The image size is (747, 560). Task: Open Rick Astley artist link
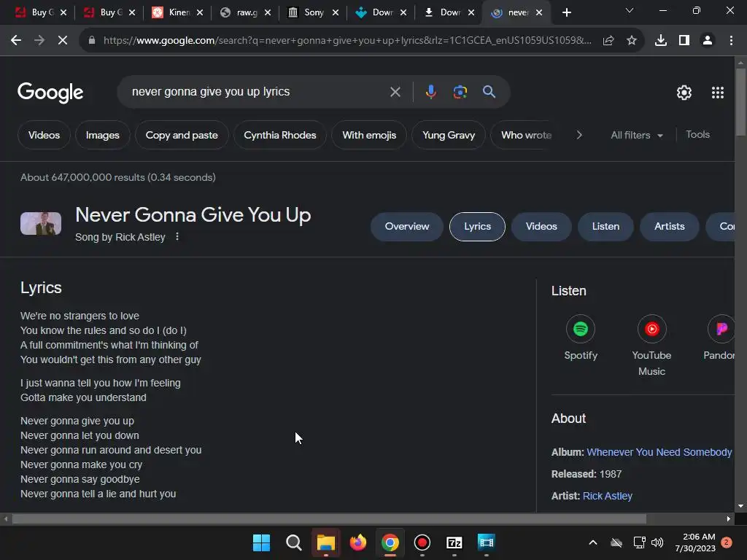click(608, 496)
